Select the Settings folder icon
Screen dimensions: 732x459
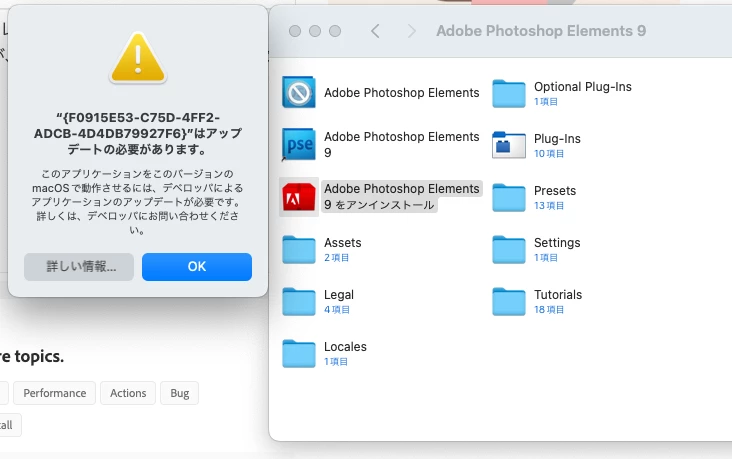click(x=509, y=249)
